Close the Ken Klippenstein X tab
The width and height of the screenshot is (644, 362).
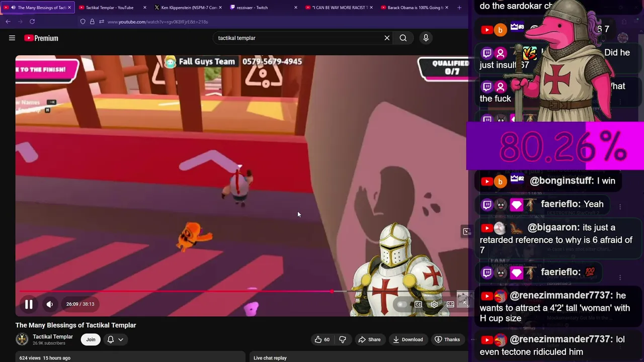[x=220, y=8]
